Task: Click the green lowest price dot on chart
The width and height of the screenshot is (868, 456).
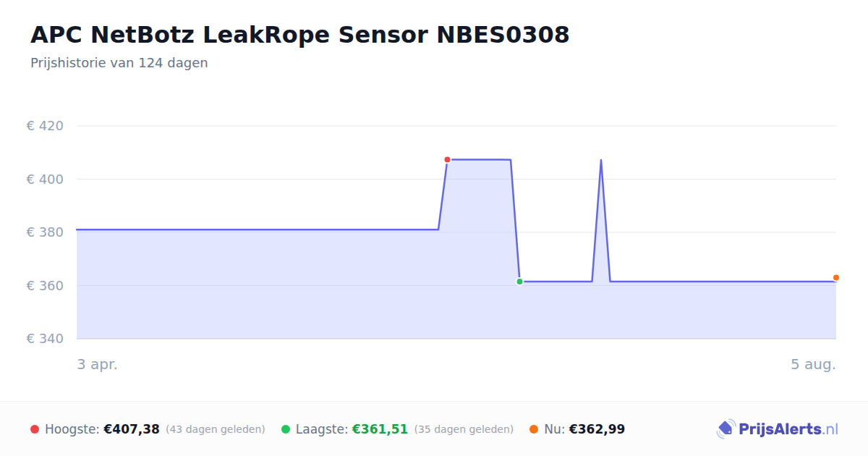Action: (519, 282)
